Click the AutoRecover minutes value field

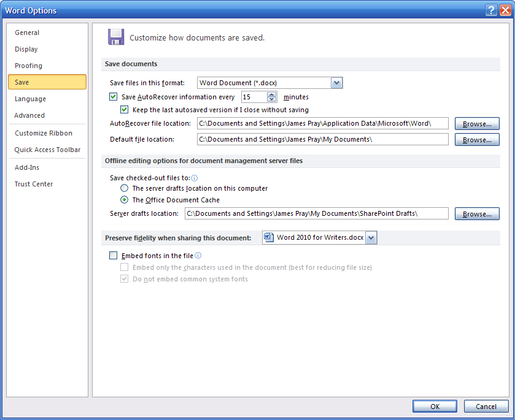pyautogui.click(x=254, y=97)
